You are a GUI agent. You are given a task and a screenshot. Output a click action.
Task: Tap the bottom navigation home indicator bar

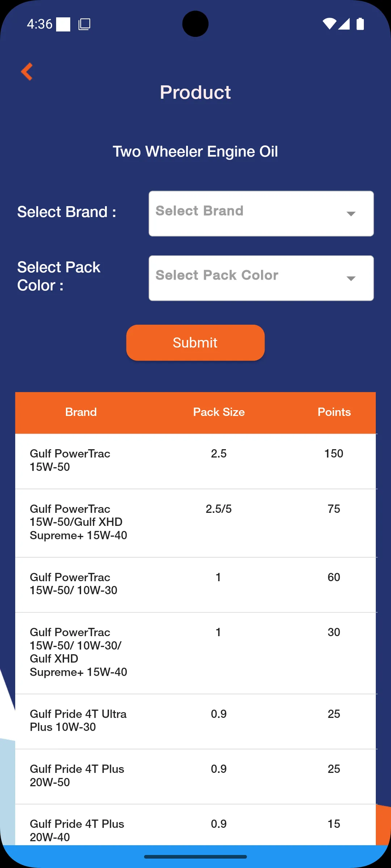tap(195, 857)
